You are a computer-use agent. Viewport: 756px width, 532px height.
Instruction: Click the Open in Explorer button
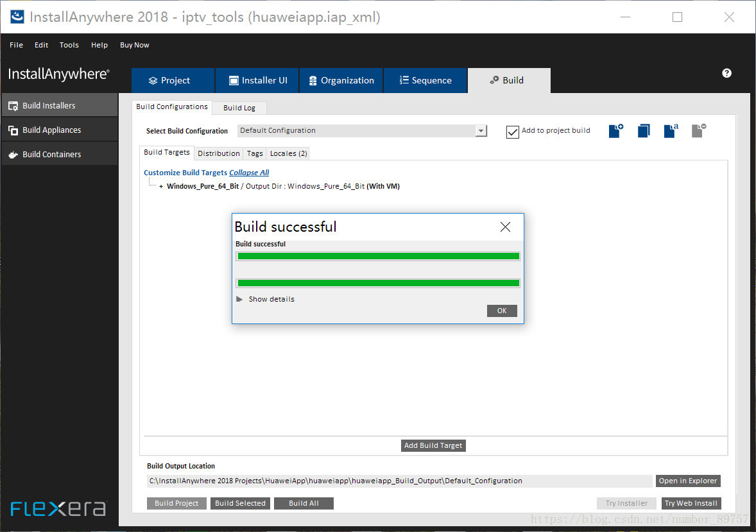tap(688, 481)
